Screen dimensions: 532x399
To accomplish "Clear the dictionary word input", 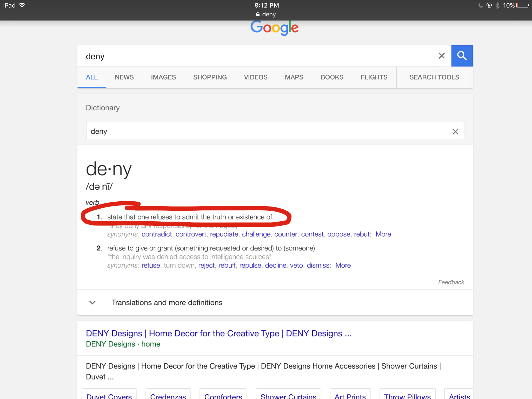I will [455, 132].
